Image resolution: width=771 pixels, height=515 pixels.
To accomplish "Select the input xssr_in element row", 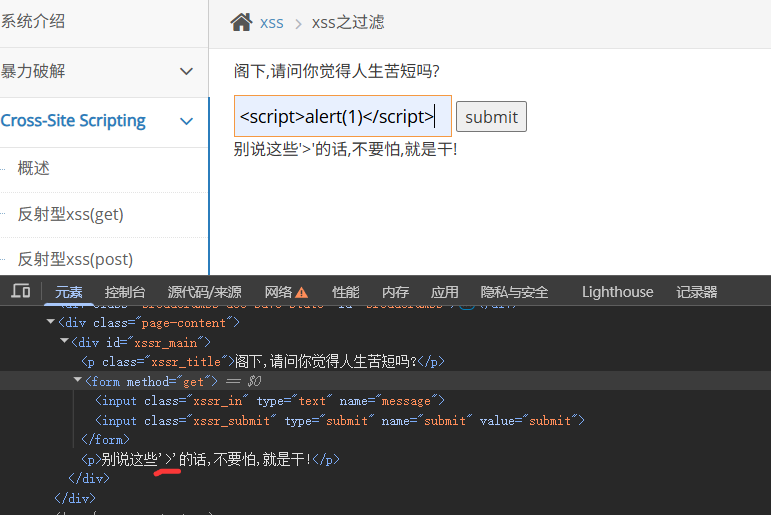I will click(x=269, y=401).
